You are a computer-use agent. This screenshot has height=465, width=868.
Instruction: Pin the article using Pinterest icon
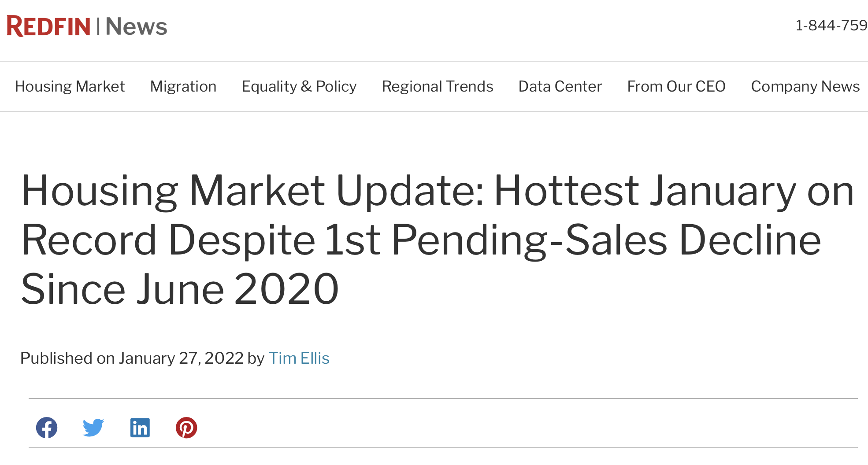point(186,428)
